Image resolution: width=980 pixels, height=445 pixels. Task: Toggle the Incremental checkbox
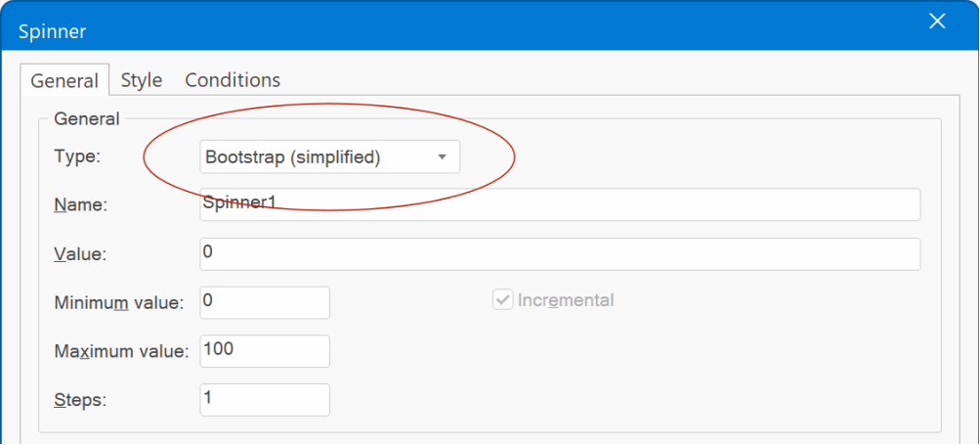(x=502, y=300)
